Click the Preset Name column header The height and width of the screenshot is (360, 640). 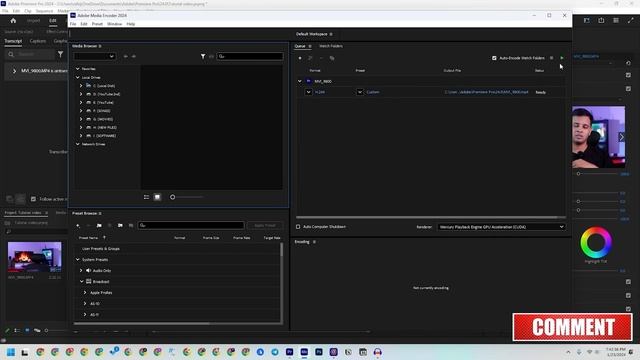pos(89,238)
